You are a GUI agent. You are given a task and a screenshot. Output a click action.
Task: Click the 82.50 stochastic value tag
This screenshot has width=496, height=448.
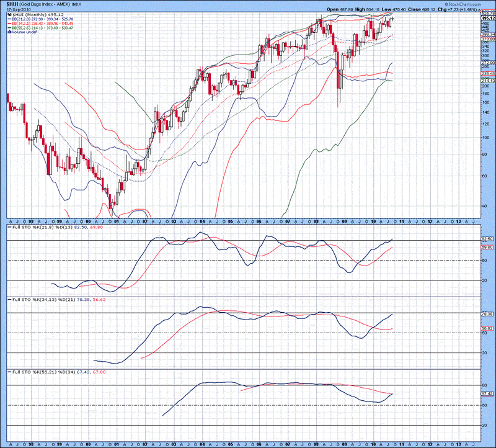click(487, 239)
